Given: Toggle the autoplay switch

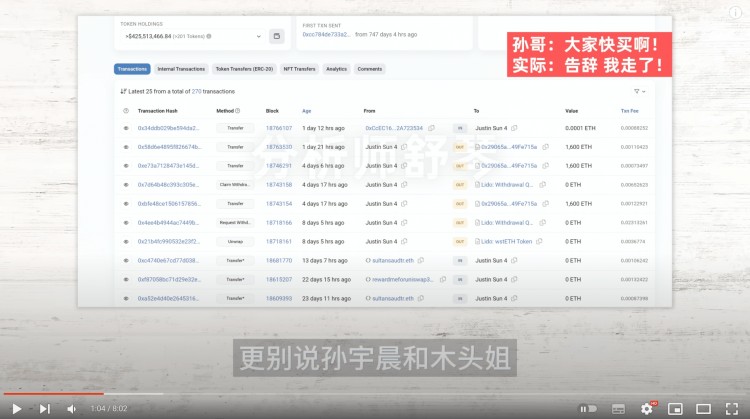Looking at the screenshot, I should pyautogui.click(x=590, y=408).
